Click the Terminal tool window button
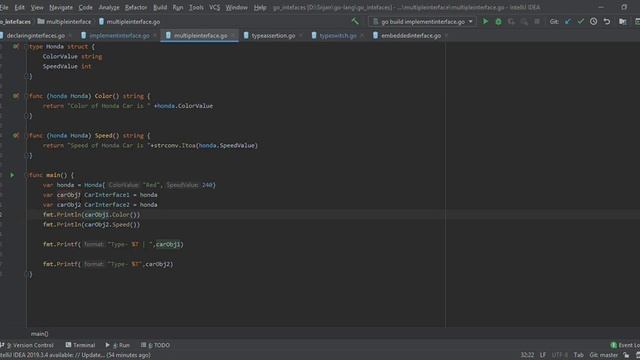Screen dimensions: 640x360 pyautogui.click(x=80, y=345)
